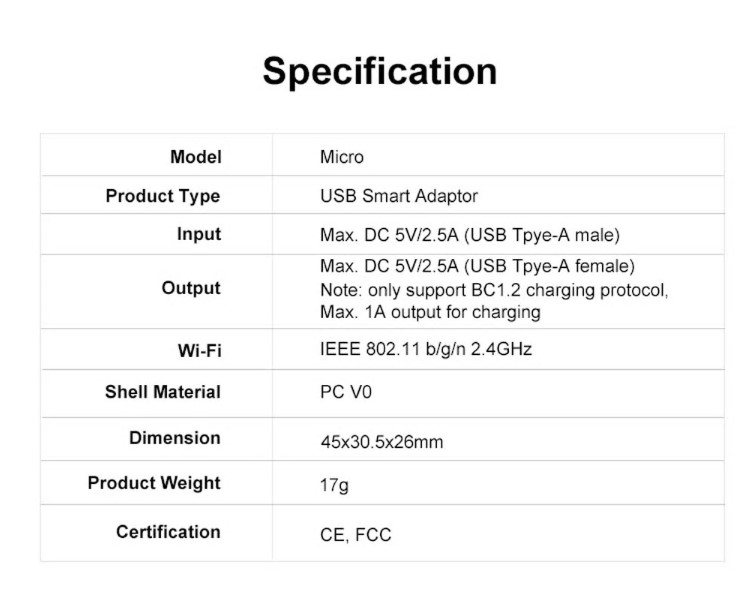
Task: Click the Output row label
Action: 191,288
